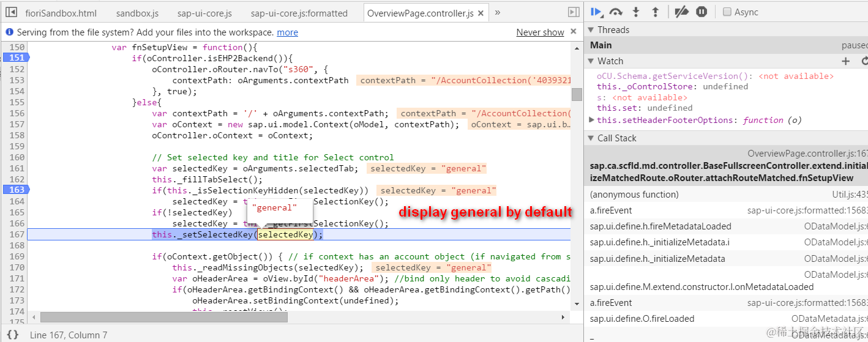The image size is (868, 342).
Task: Step over next function call
Action: [616, 12]
